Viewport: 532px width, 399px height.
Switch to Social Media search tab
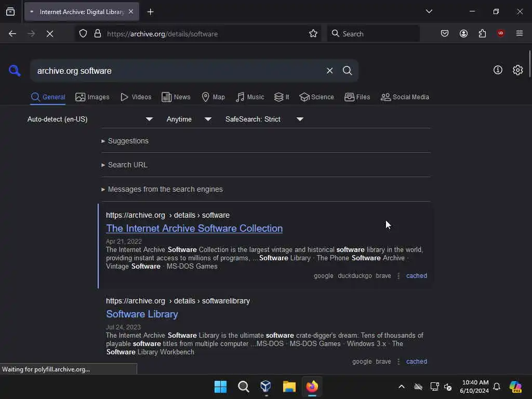click(x=405, y=97)
